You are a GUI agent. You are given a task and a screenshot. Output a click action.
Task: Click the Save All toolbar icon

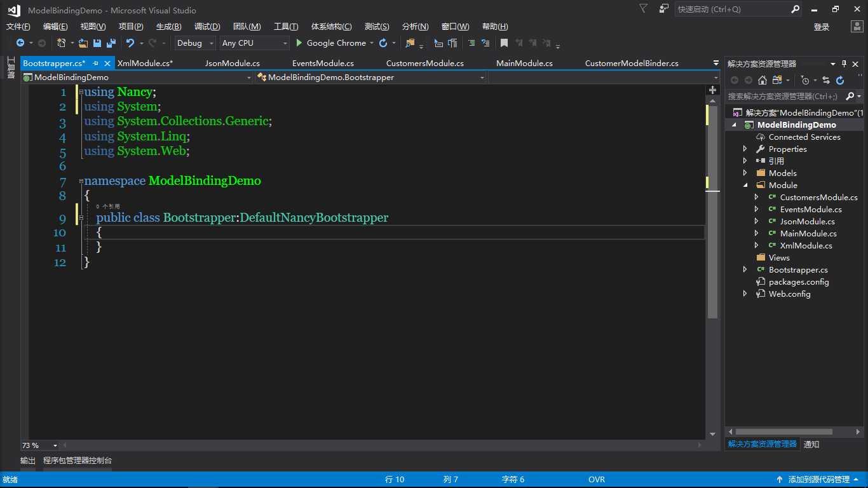point(111,43)
